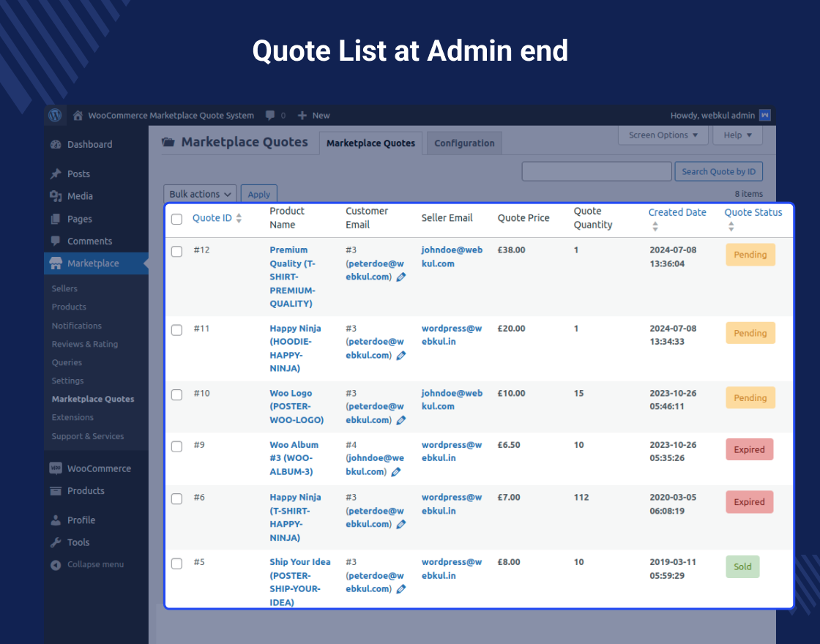This screenshot has width=820, height=644.
Task: Open Settings in Marketplace submenu
Action: [67, 381]
